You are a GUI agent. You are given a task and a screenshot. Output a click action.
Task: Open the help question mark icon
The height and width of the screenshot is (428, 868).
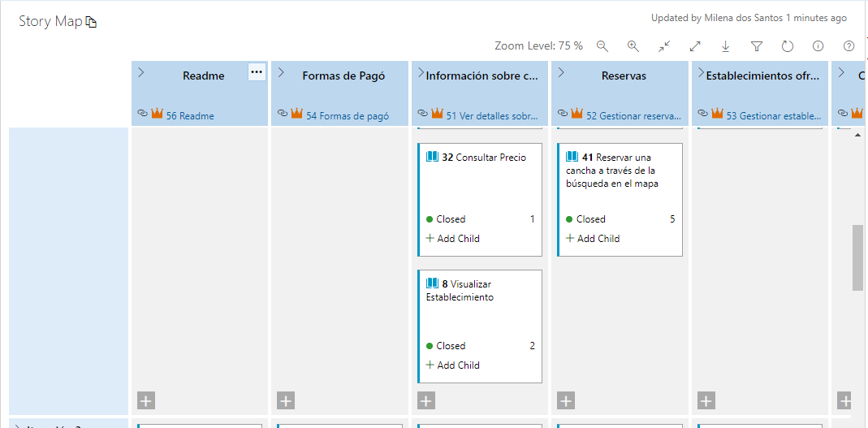click(x=849, y=46)
